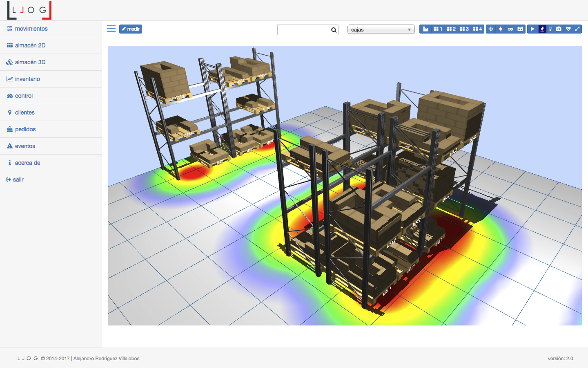Toggle the lightbulb lighting option
Image resolution: width=588 pixels, height=368 pixels.
click(x=550, y=29)
